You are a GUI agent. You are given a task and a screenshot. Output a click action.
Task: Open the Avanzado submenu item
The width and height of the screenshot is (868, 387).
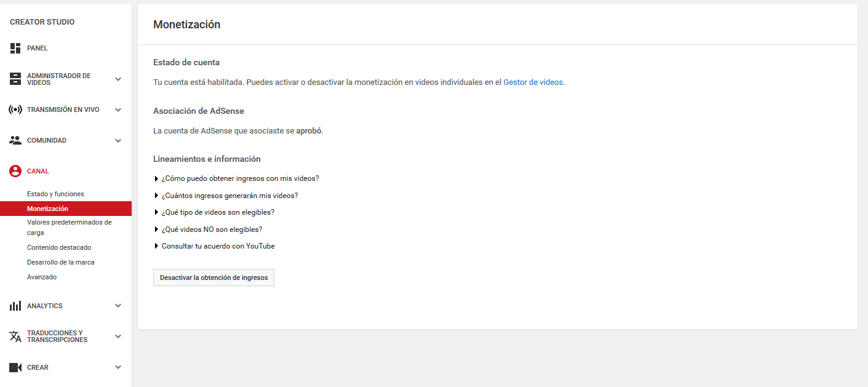point(42,277)
